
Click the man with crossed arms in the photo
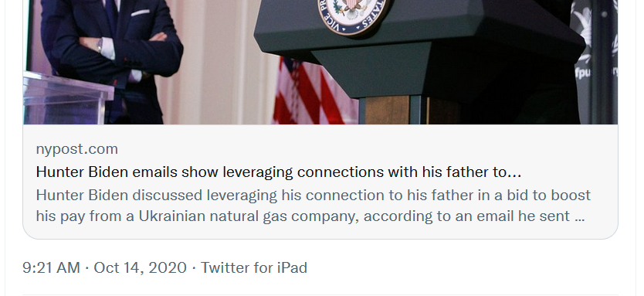111,62
